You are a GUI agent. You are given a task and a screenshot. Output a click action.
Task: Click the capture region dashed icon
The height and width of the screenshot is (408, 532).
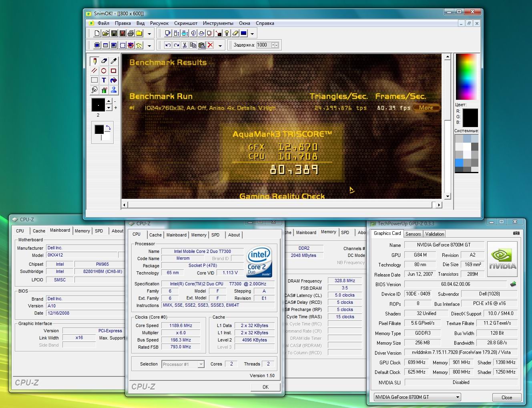coord(122,45)
